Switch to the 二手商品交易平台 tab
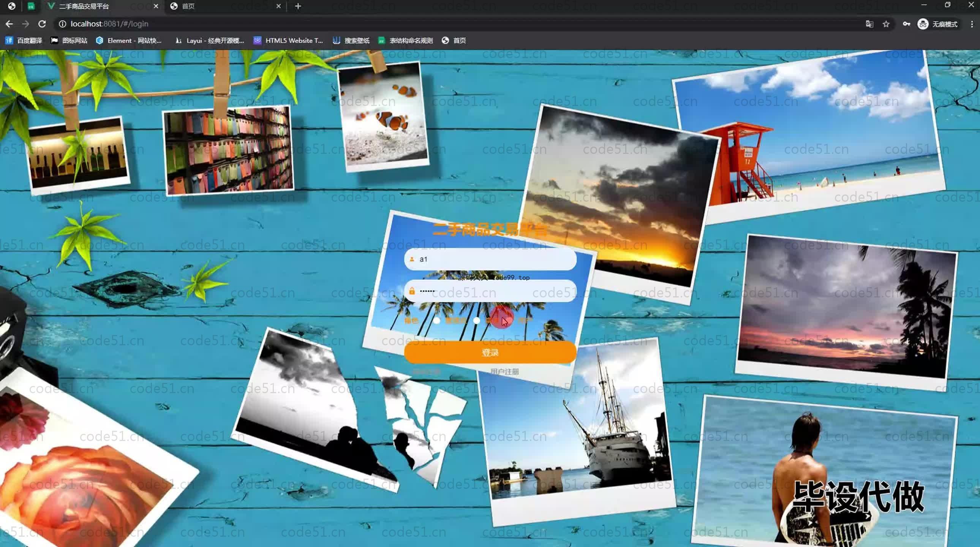The width and height of the screenshot is (980, 547). tap(103, 6)
